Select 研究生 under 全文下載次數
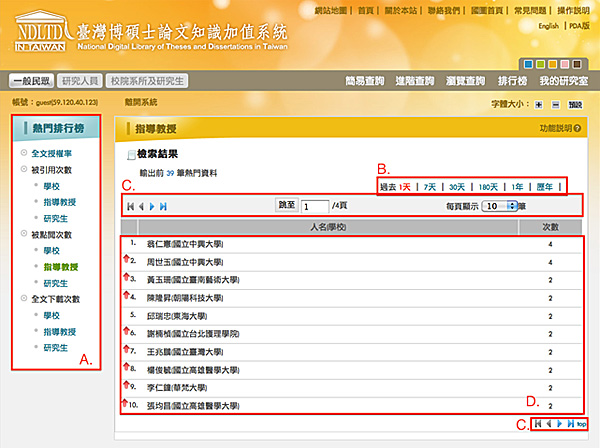Screen dimensions: 600x448 coord(56,347)
